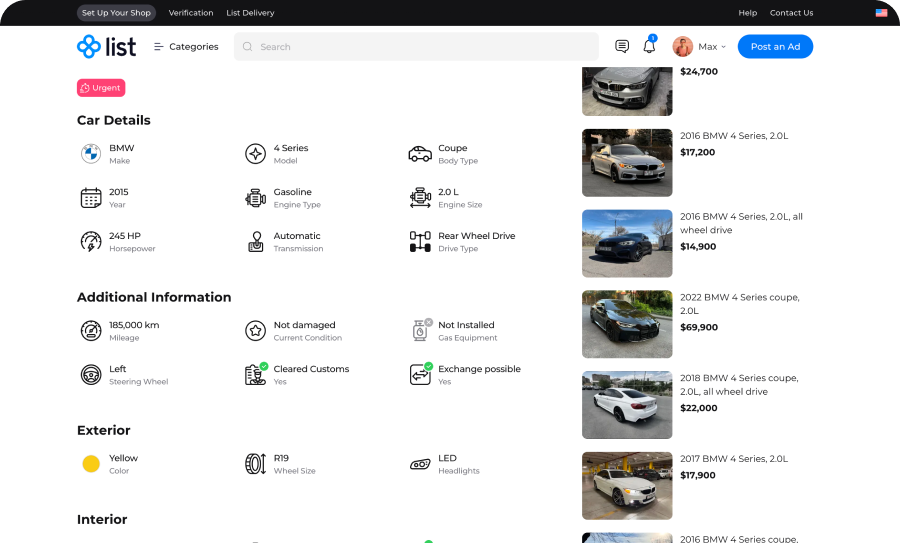Open 2018 BMW 4 Series coupe listing
900x543 pixels.
(739, 385)
